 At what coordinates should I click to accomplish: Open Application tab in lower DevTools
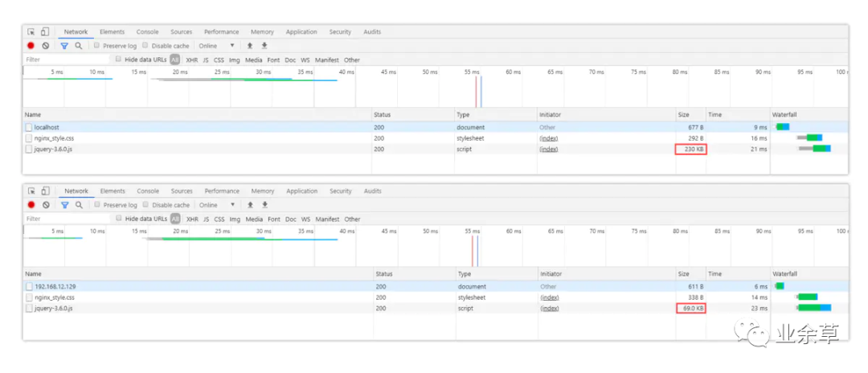(x=302, y=191)
